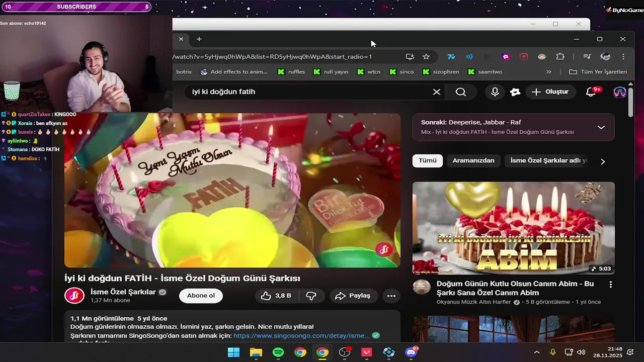The width and height of the screenshot is (644, 362).
Task: Clear the YouTube search text
Action: (x=437, y=92)
